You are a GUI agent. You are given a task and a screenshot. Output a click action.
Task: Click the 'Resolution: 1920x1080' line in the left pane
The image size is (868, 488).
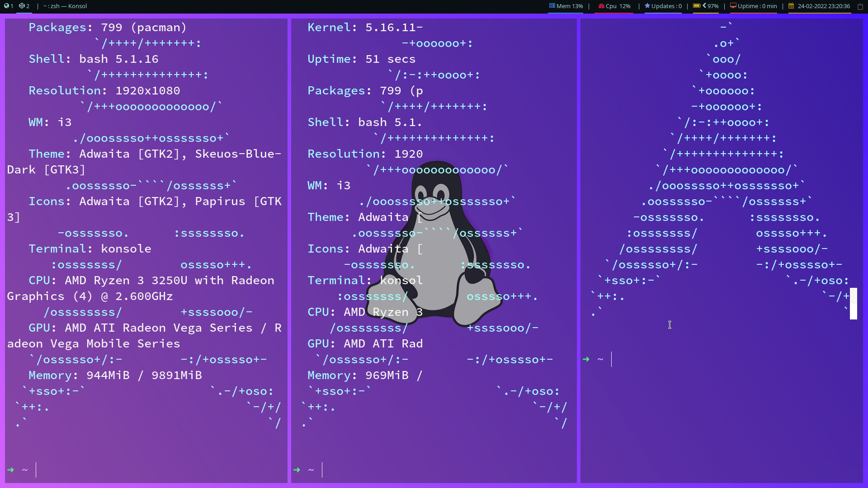coord(104,91)
